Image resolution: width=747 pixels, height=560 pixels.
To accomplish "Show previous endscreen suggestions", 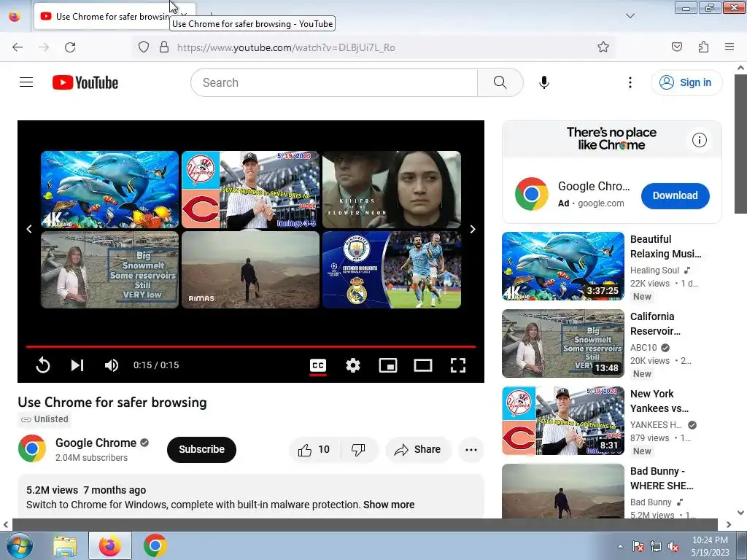I will (29, 230).
